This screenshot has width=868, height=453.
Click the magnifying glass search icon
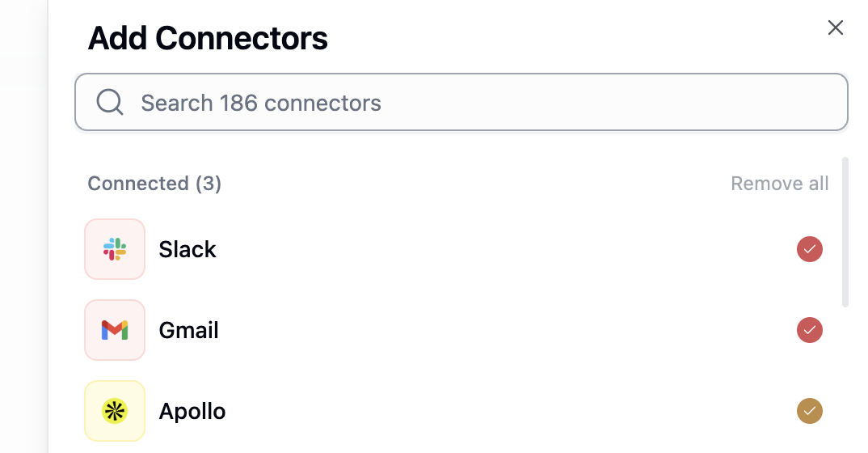click(x=110, y=103)
